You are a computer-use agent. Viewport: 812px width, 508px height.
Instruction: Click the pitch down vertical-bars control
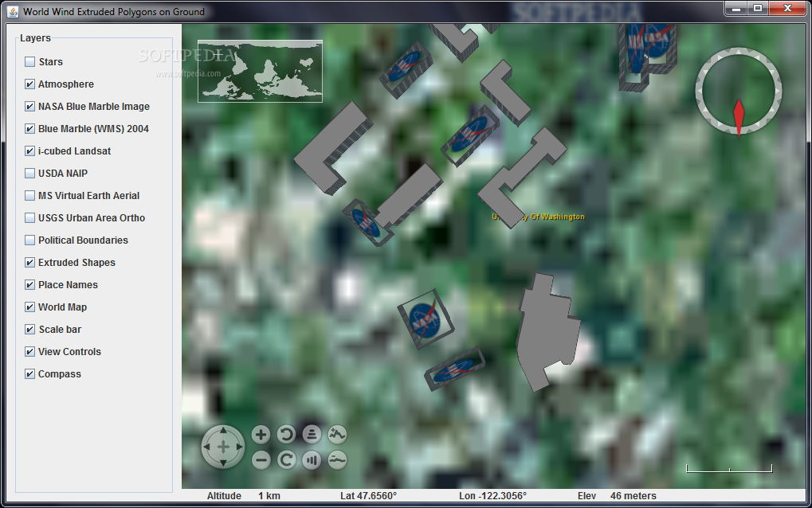[x=312, y=460]
